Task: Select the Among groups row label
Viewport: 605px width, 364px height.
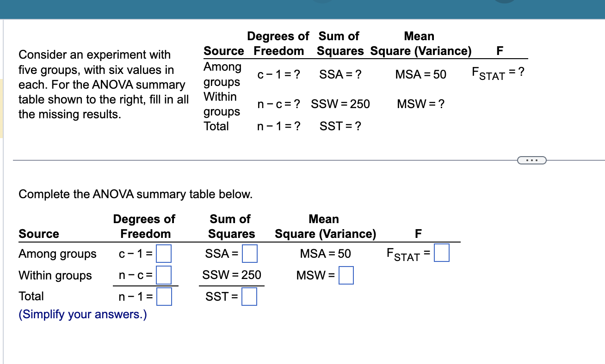Action: (57, 253)
